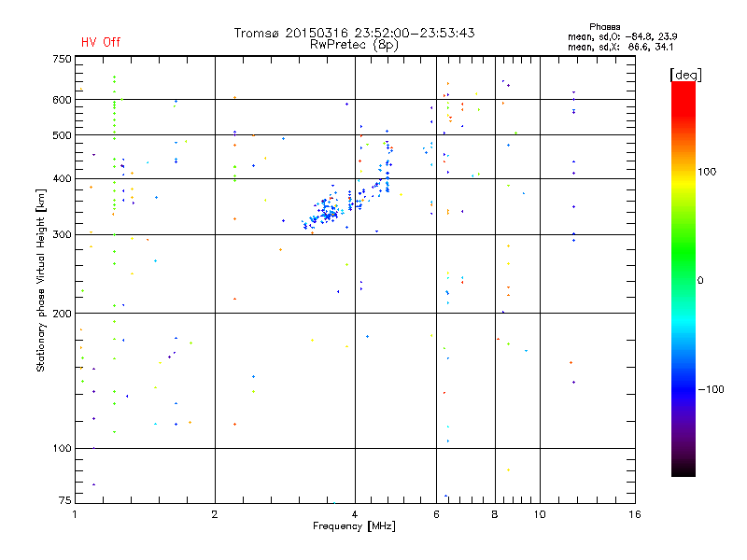
Task: Select the plot title 'Tromsø 20150316 23:52:00-23:53:43'
Action: 354,33
